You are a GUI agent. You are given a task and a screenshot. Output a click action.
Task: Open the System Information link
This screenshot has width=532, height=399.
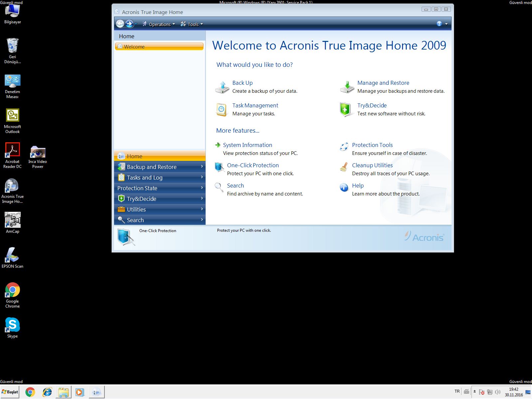click(248, 145)
